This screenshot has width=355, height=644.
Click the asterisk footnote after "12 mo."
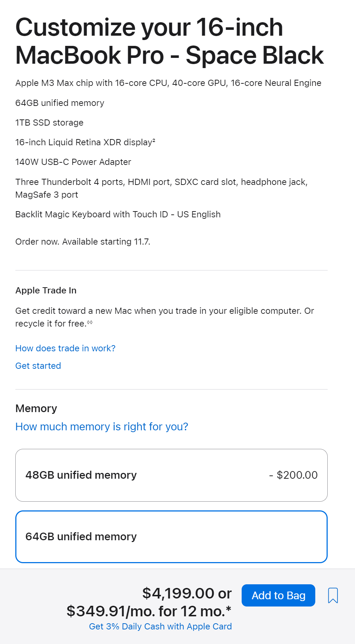pos(229,609)
